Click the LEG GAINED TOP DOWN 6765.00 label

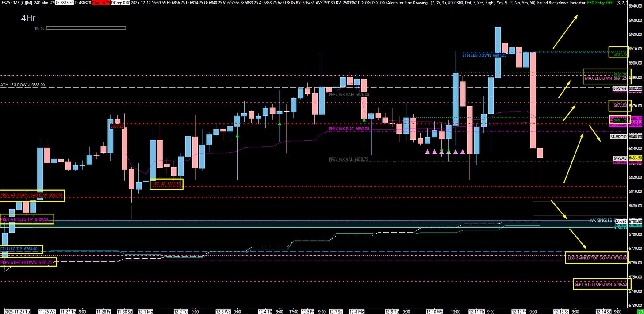pos(597,257)
